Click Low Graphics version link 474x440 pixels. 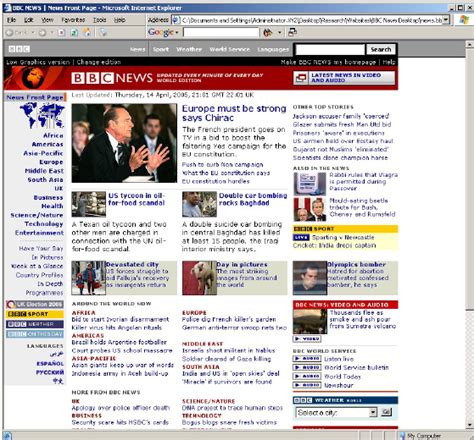[38, 62]
